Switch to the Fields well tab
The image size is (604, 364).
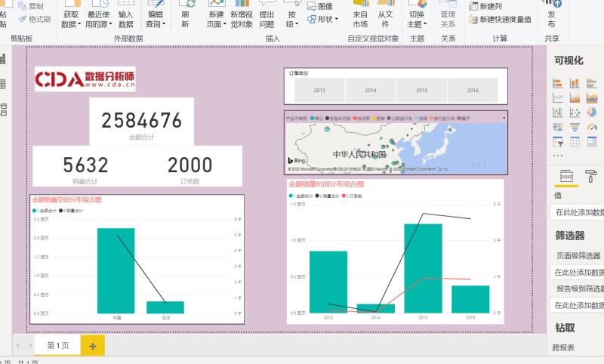click(566, 177)
